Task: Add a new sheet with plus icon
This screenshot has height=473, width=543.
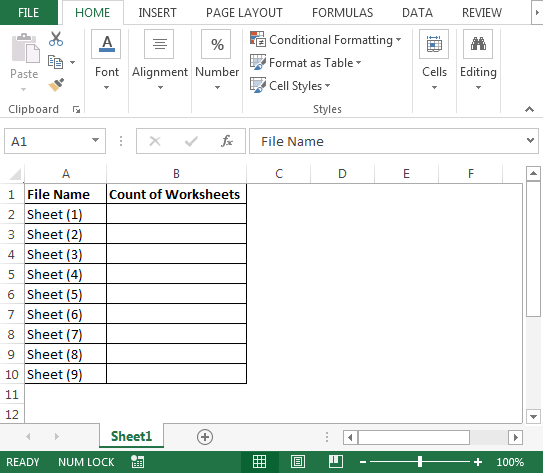Action: tap(205, 437)
